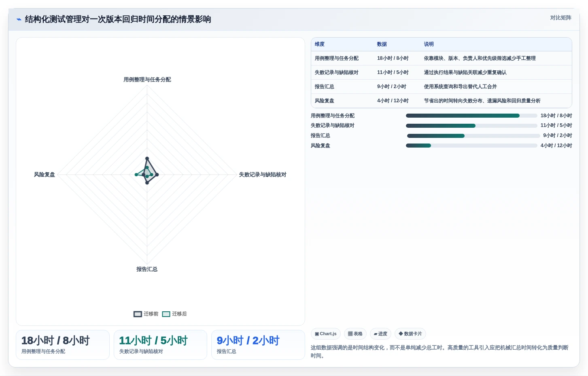
Task: Click radar axis label 用例整理与任务分配
Action: [x=147, y=80]
